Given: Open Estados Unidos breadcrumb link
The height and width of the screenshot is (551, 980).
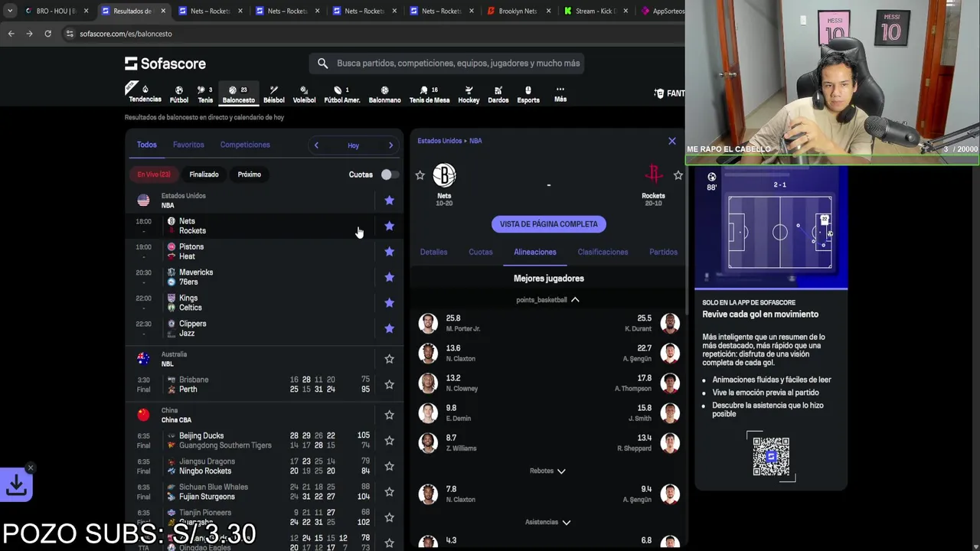Looking at the screenshot, I should click(439, 141).
